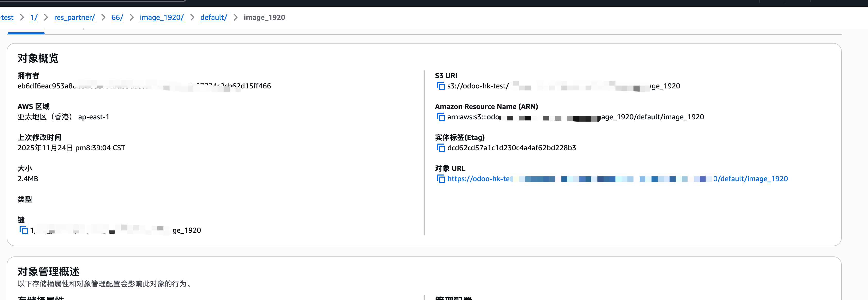Go to the default/ breadcrumb folder
The image size is (868, 300).
(x=214, y=18)
